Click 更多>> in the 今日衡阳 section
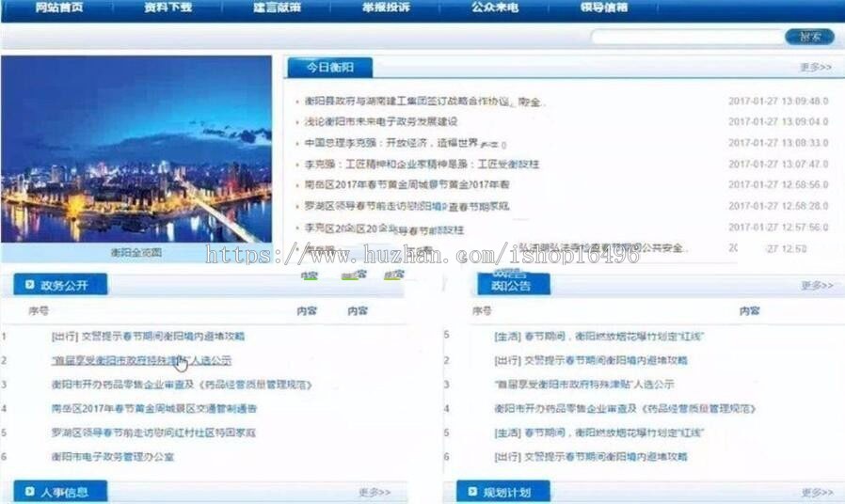Image resolution: width=845 pixels, height=504 pixels. coord(816,68)
